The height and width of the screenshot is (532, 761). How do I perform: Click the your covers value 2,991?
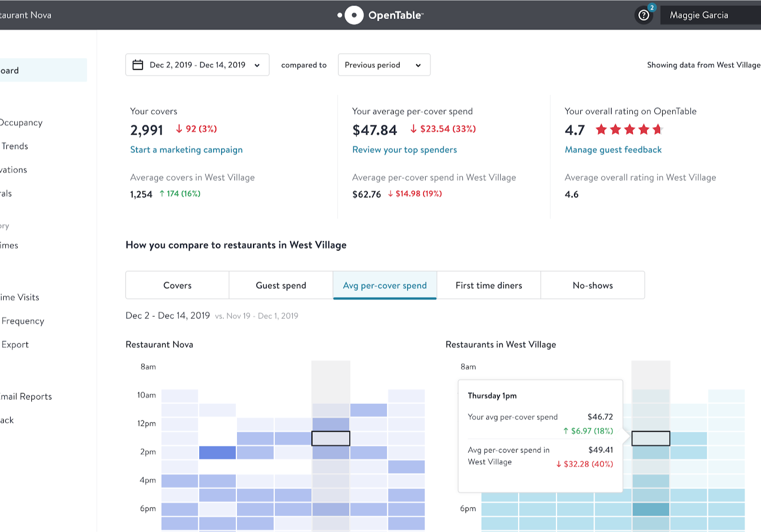point(147,130)
